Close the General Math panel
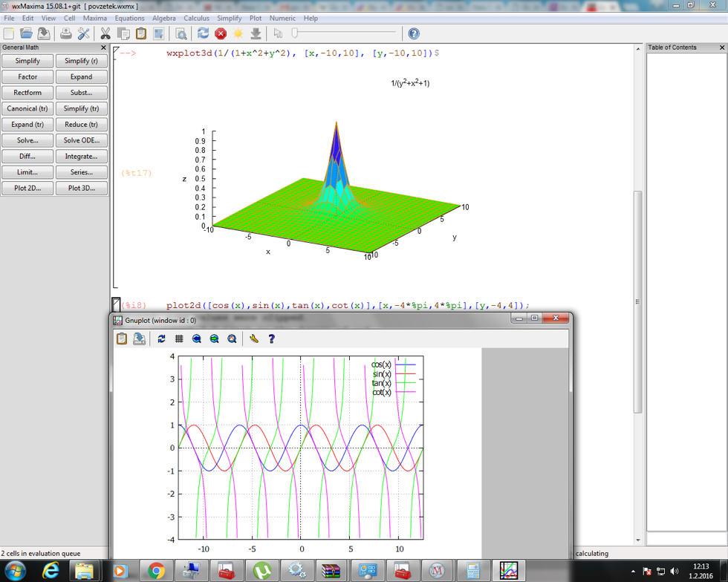 [x=103, y=48]
